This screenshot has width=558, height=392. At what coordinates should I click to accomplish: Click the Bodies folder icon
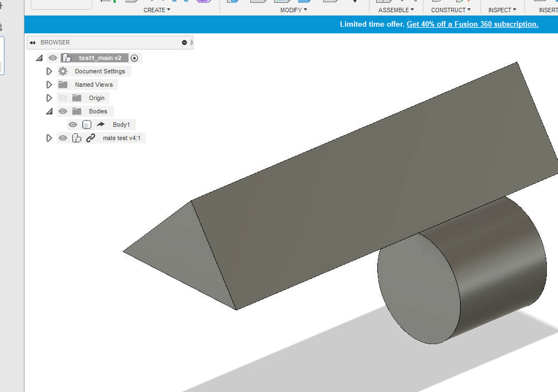click(x=77, y=111)
